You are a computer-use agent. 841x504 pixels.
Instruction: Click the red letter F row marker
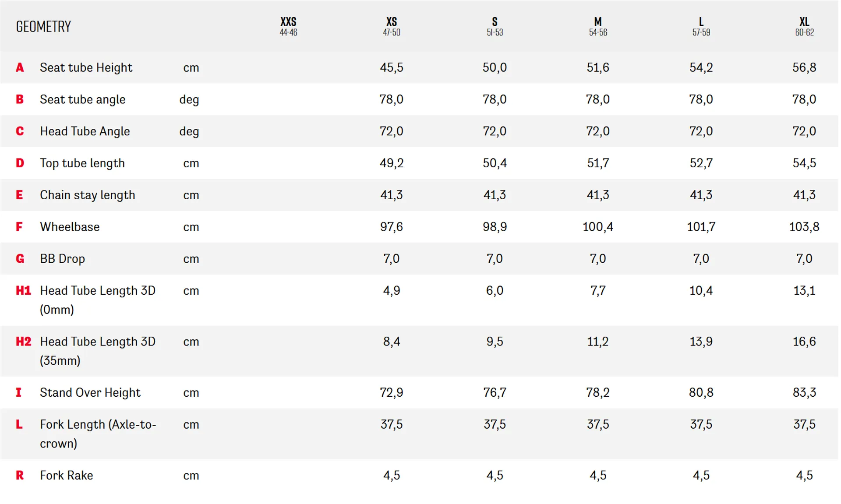click(x=19, y=227)
